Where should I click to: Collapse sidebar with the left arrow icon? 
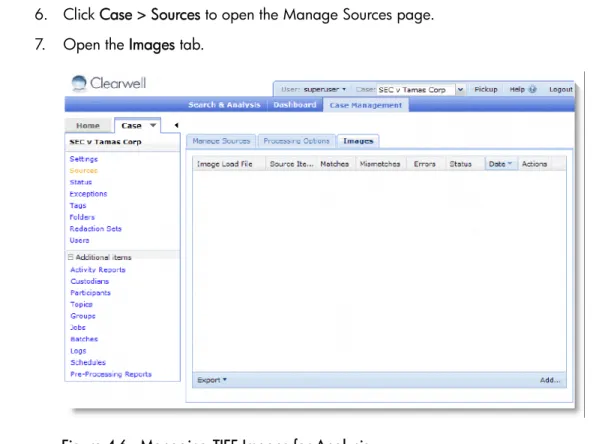[176, 125]
